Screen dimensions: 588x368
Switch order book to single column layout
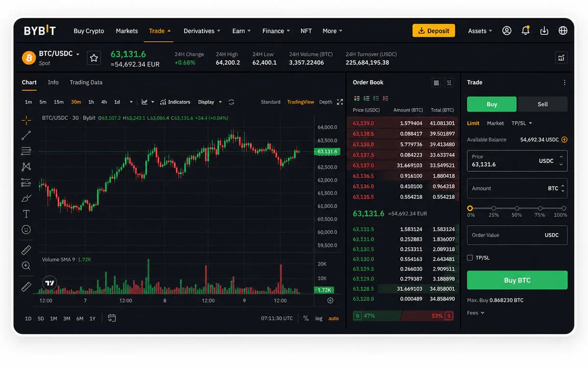coord(436,83)
